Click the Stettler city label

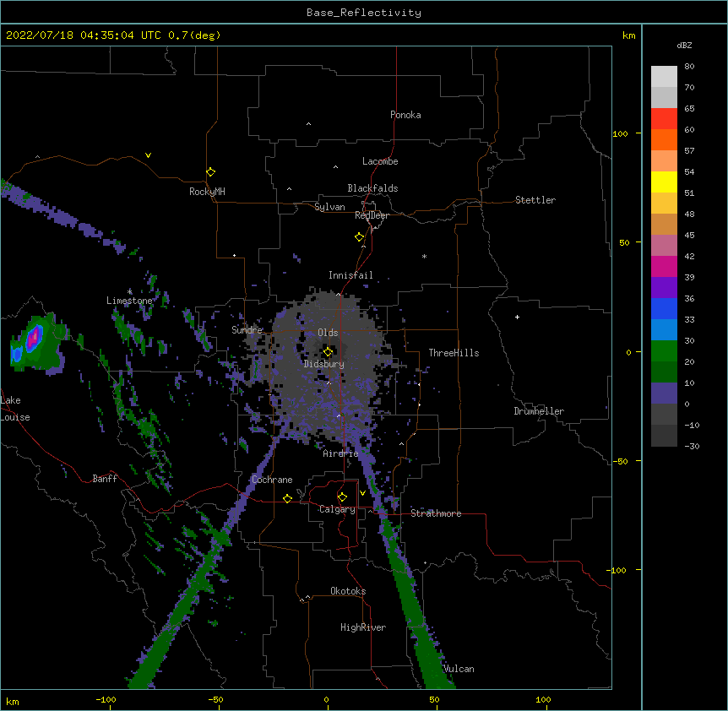[x=535, y=200]
